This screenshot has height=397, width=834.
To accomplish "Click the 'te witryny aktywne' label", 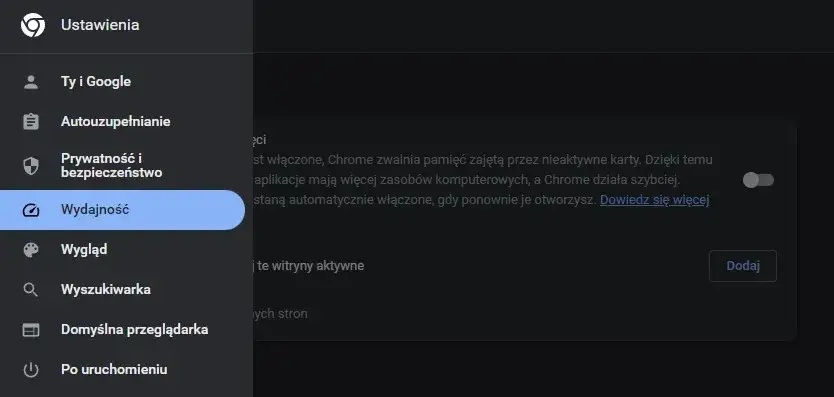I will (311, 266).
